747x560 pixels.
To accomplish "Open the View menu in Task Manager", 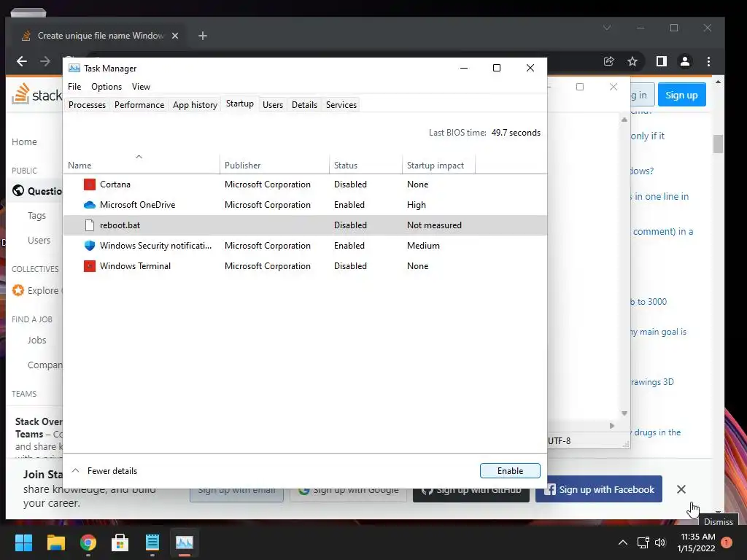I will [x=141, y=87].
